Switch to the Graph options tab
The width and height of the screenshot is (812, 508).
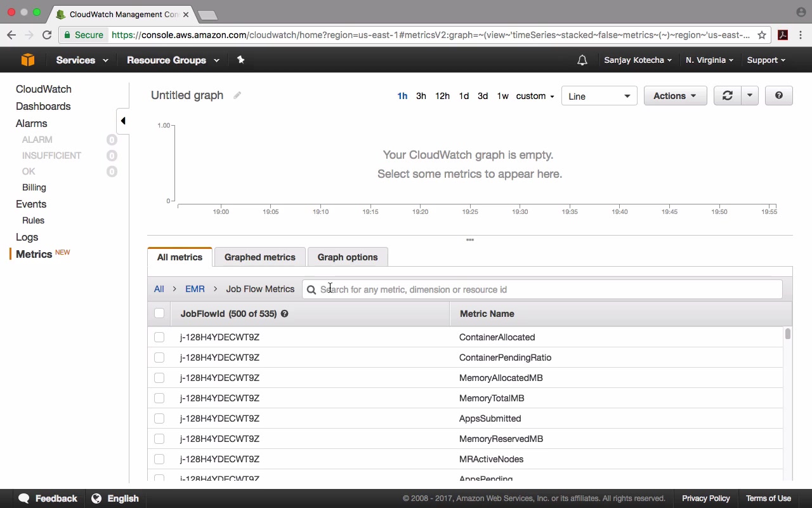[x=348, y=257]
